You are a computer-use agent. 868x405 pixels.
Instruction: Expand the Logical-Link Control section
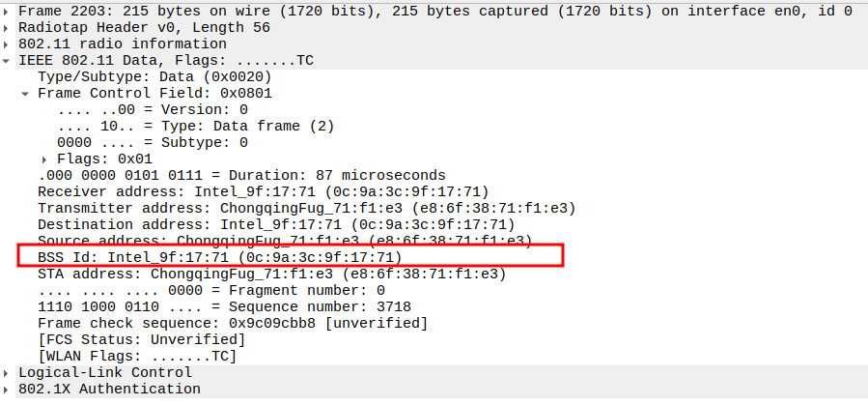(8, 372)
